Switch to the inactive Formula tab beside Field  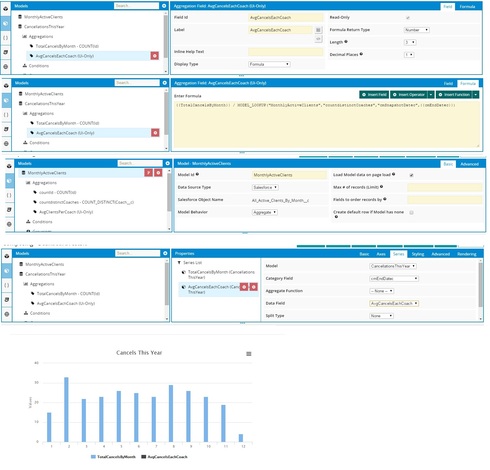[x=467, y=6]
